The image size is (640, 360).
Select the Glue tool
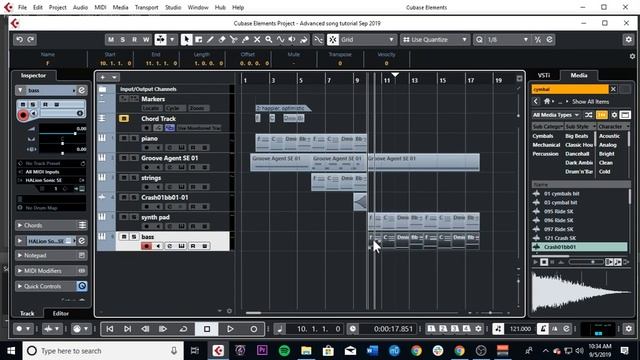pos(245,40)
